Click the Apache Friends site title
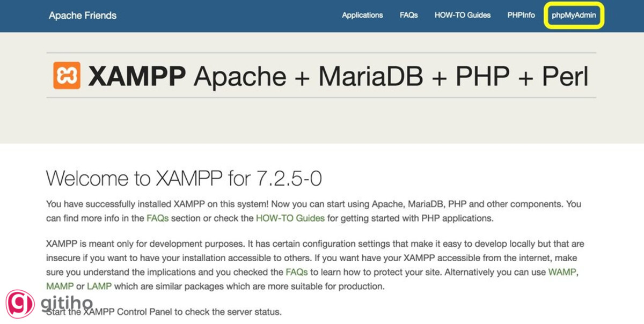Screen dimensions: 644x324 pyautogui.click(x=83, y=15)
